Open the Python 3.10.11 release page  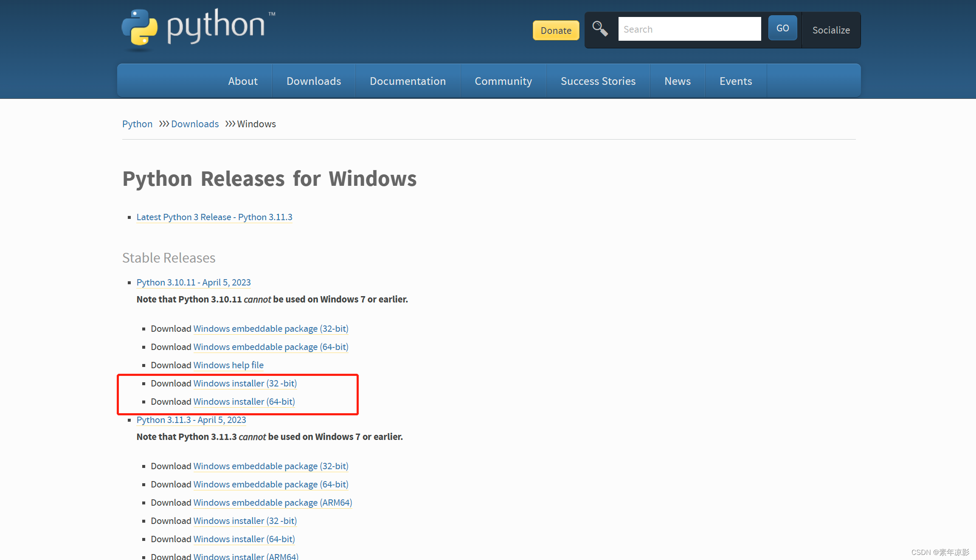click(x=194, y=282)
